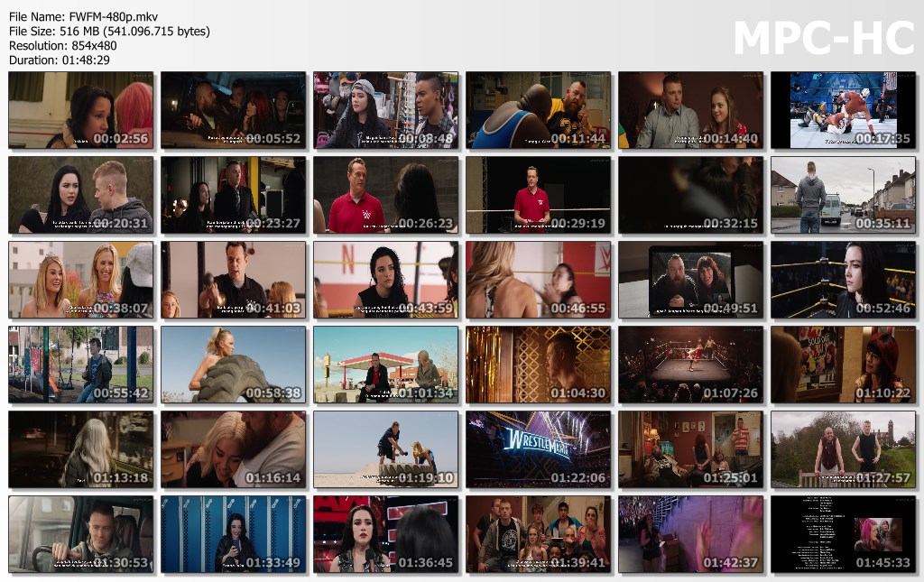
Task: Select the wrestling ring thumbnail at 00:17:35
Action: tap(844, 110)
